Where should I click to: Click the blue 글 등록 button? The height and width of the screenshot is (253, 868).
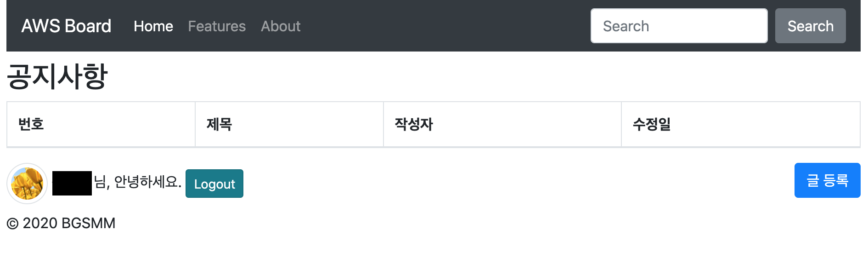point(827,180)
